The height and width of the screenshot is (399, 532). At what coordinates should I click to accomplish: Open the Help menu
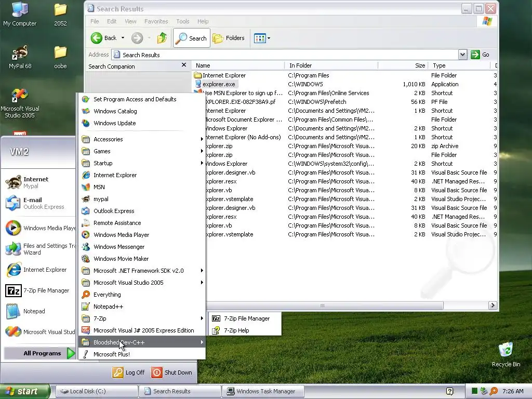coord(203,21)
